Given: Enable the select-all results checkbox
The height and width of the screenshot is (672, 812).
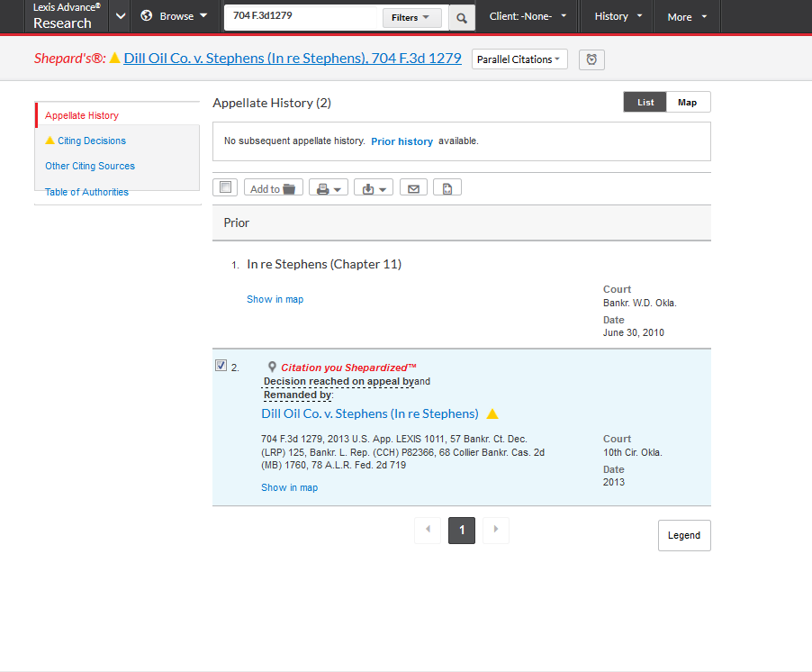Looking at the screenshot, I should click(224, 186).
